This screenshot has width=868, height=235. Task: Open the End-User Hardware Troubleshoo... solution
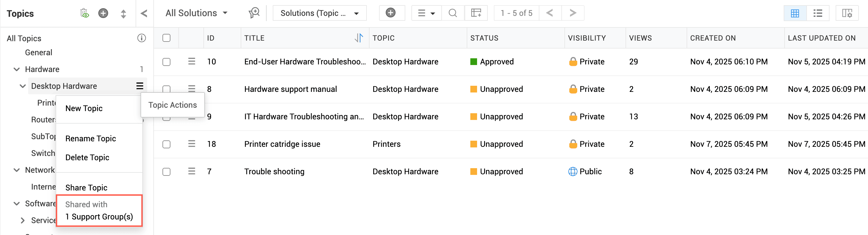click(305, 62)
